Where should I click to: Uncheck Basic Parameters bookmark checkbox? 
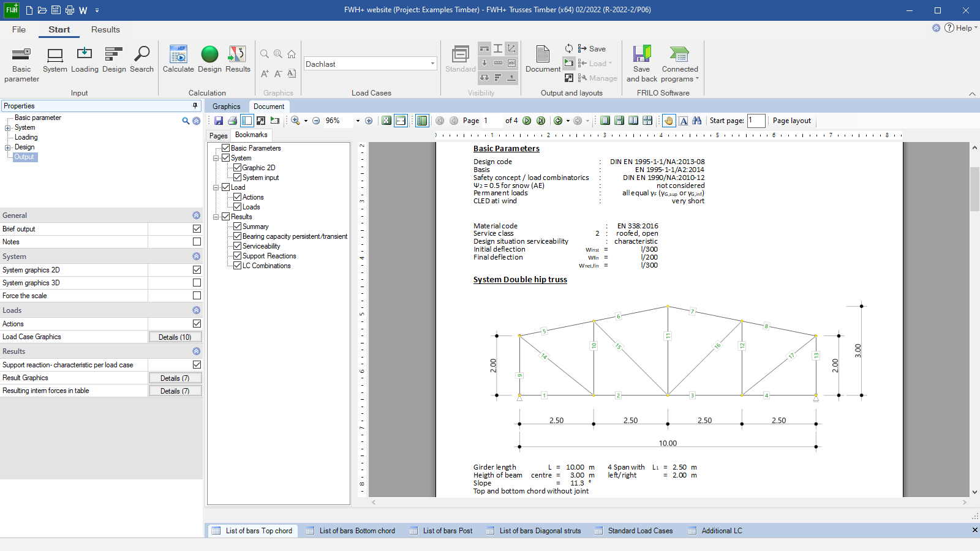[225, 148]
